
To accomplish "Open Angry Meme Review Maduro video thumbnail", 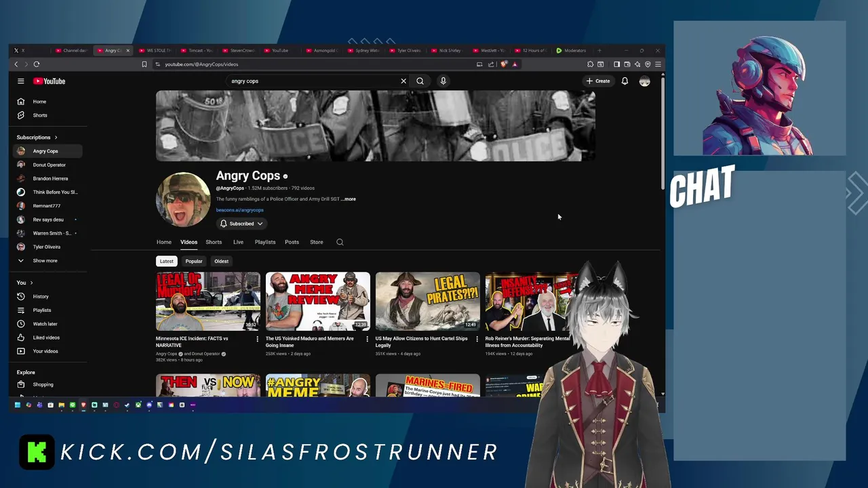I will pos(318,302).
